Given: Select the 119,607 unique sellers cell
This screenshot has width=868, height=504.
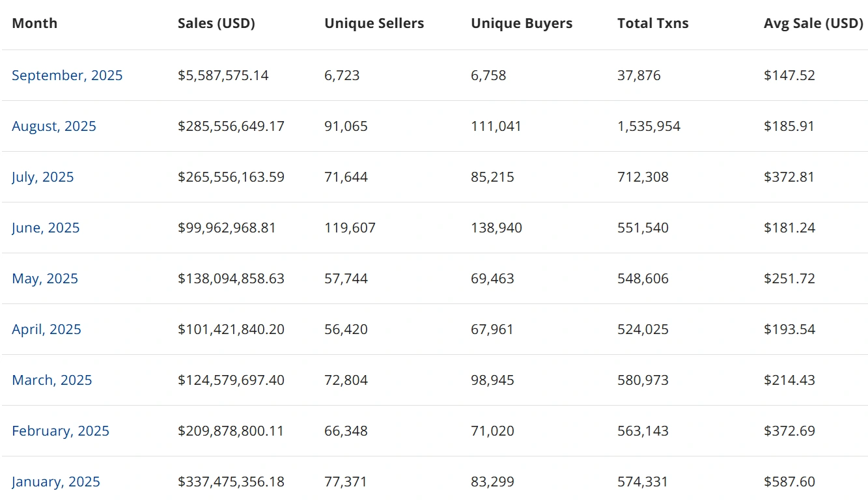Looking at the screenshot, I should pos(350,228).
